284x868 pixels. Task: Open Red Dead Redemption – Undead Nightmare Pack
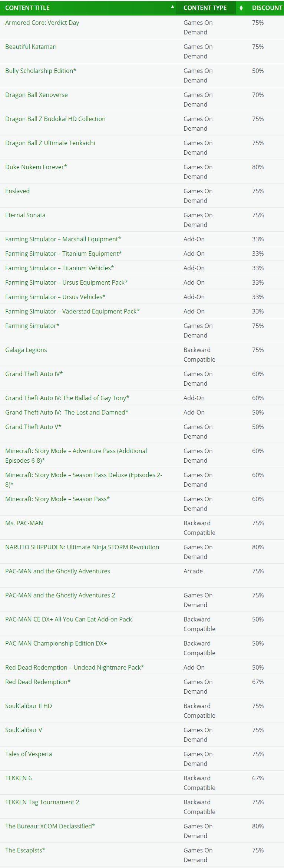point(75,667)
